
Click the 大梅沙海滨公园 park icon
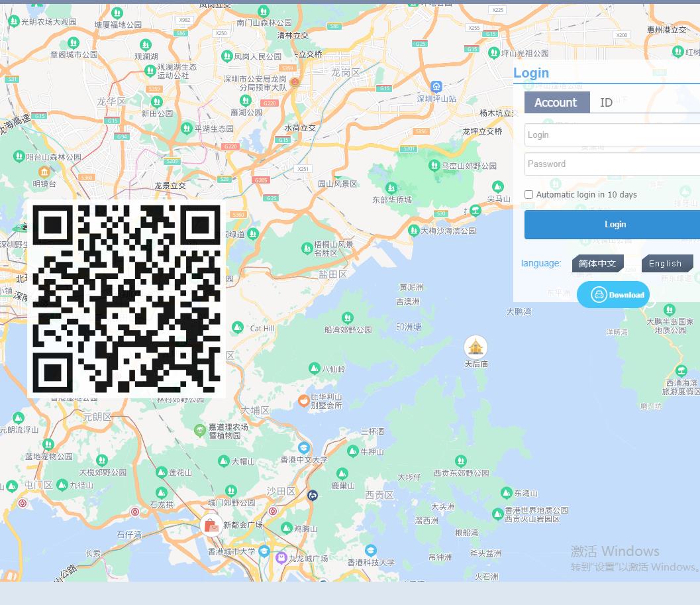click(x=413, y=231)
